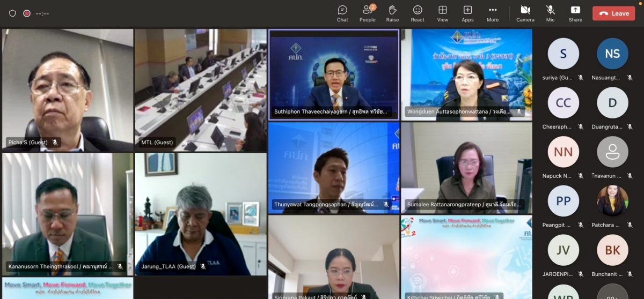This screenshot has height=299, width=644.
Task: Leave the meeting
Action: [x=613, y=13]
